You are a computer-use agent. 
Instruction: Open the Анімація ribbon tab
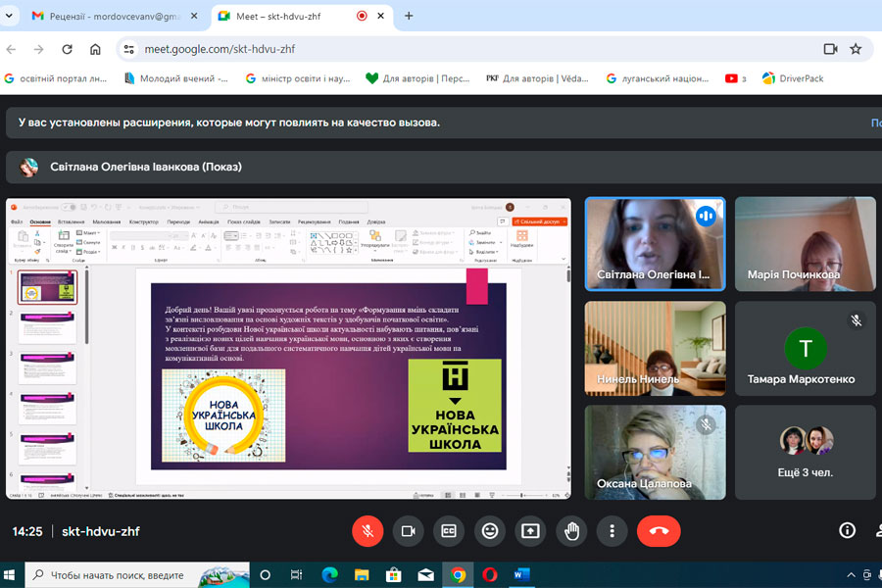[x=208, y=221]
